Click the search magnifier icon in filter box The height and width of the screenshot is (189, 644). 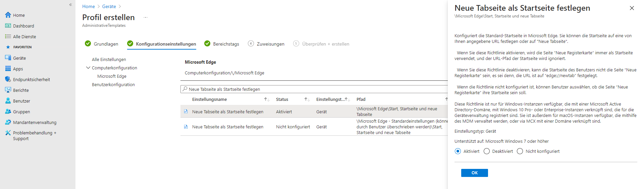185,89
